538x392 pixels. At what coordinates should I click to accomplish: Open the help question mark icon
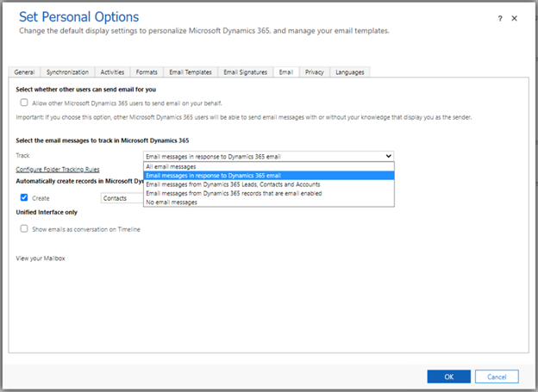pyautogui.click(x=500, y=18)
